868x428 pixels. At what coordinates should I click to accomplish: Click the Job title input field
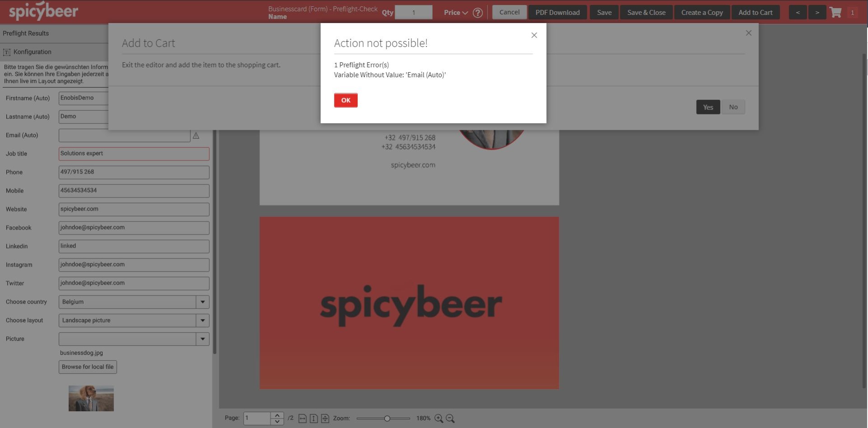point(134,154)
